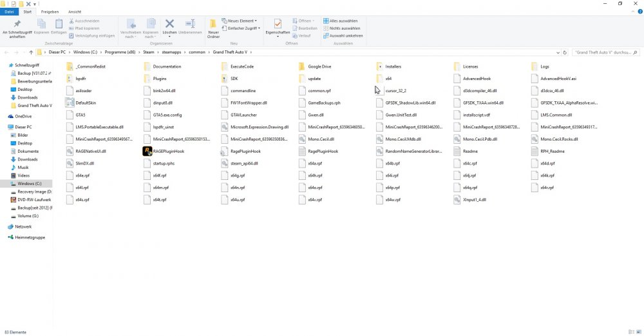The height and width of the screenshot is (336, 644).
Task: Select the XInput1_4.dll file
Action: pos(470,200)
